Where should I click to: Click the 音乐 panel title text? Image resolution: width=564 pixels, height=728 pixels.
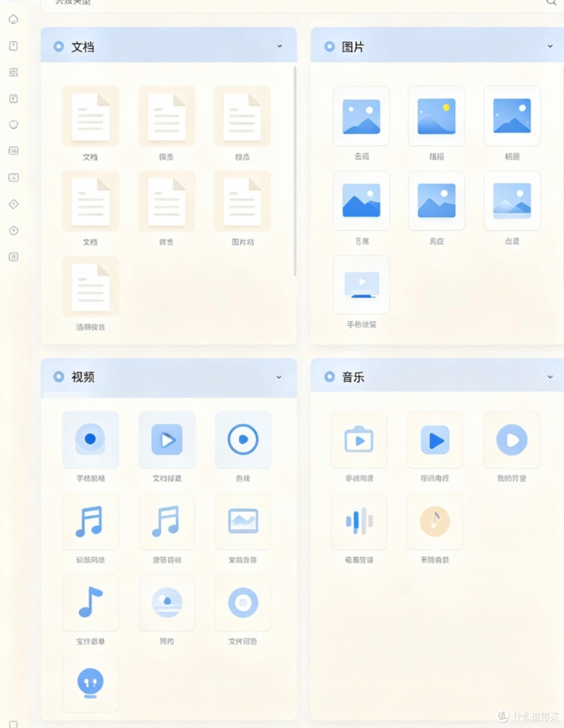(x=353, y=377)
